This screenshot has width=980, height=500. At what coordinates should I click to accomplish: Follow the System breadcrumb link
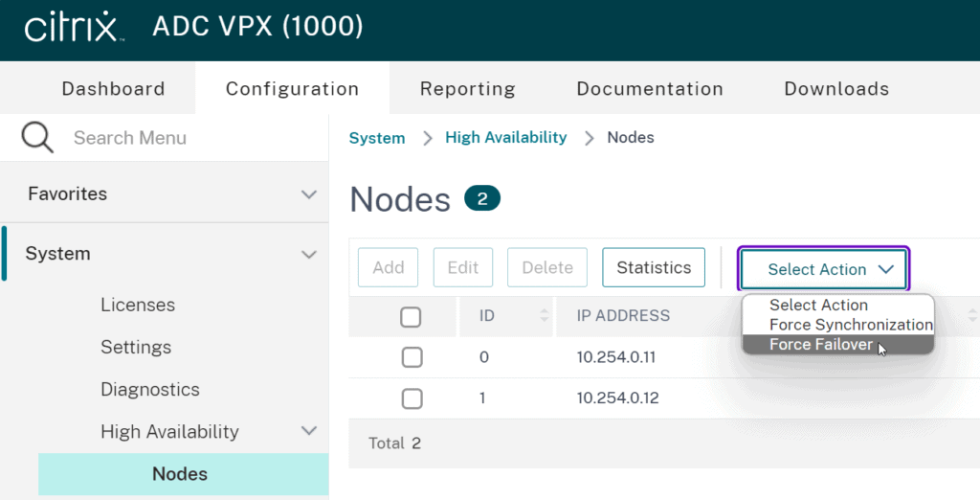click(x=377, y=138)
